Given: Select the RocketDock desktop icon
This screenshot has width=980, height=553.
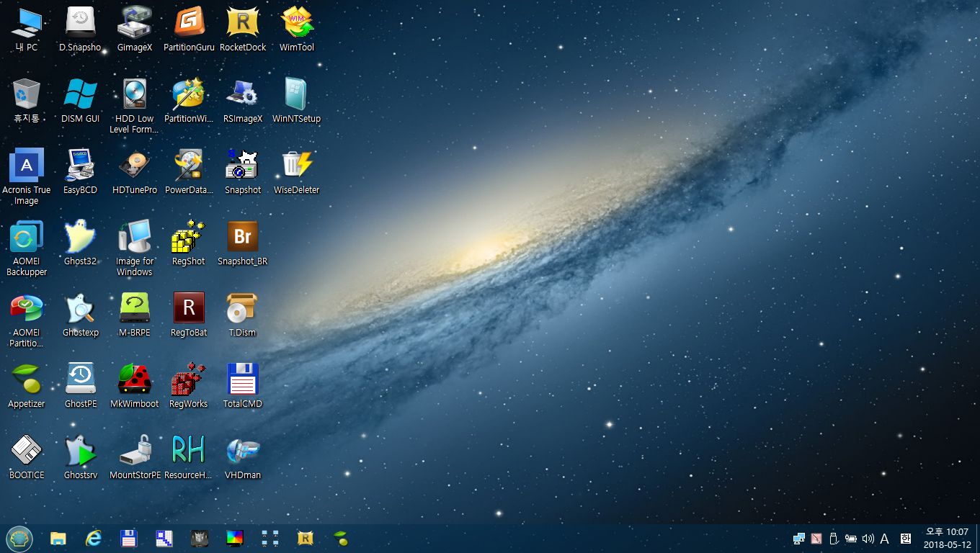Looking at the screenshot, I should pos(243,30).
